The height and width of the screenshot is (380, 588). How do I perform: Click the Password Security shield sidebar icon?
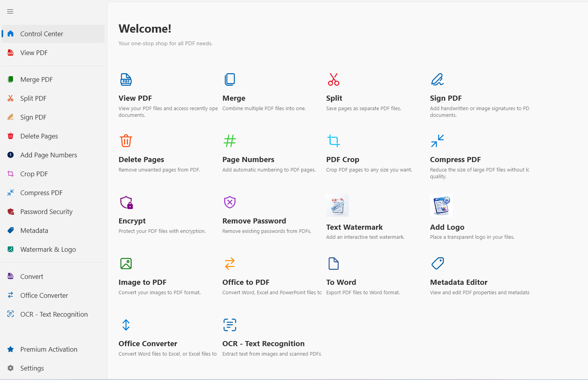11,212
